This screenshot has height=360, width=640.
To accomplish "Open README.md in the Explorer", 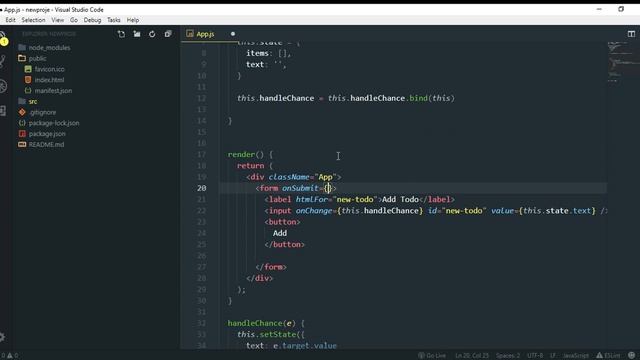I will (x=46, y=144).
